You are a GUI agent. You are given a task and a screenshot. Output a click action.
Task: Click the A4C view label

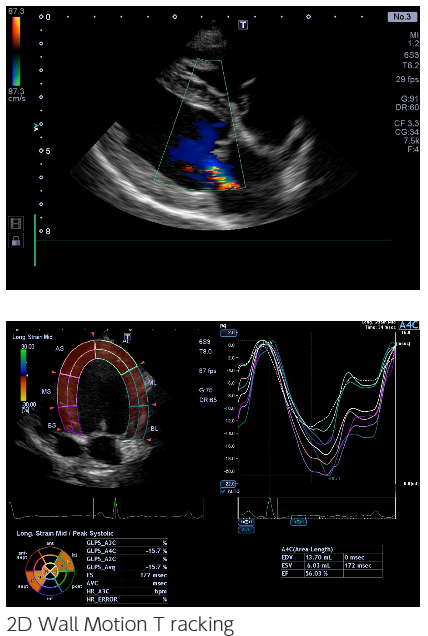409,325
